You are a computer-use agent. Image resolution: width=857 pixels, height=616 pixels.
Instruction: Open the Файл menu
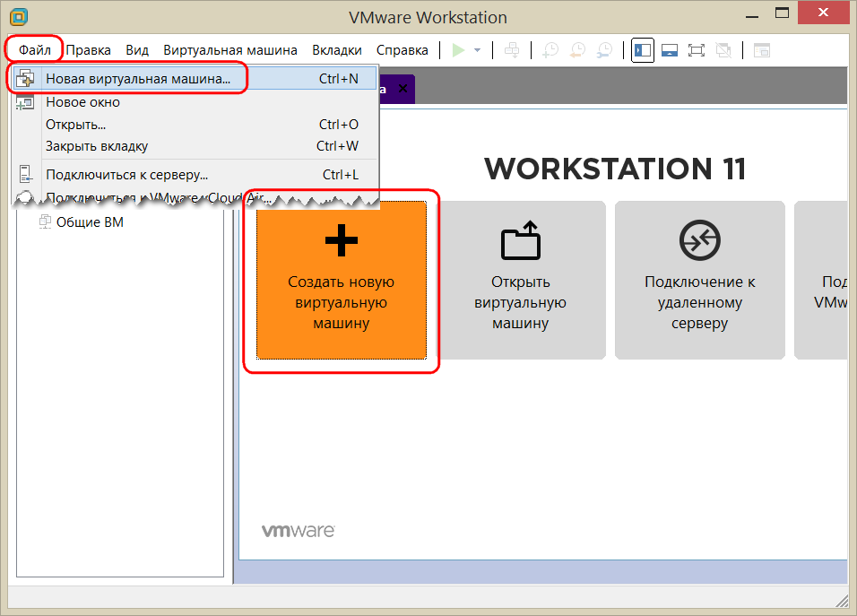34,50
